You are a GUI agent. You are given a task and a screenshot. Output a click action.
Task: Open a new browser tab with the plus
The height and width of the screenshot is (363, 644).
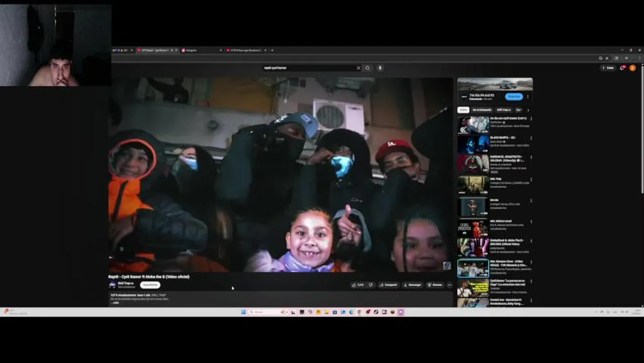click(x=272, y=50)
